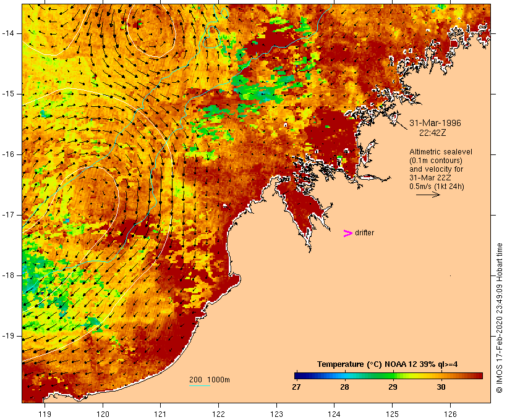Click the 'Temperature (°C) NOAA 12 39% ql>=4' title
The height and width of the screenshot is (420, 507).
tap(388, 364)
